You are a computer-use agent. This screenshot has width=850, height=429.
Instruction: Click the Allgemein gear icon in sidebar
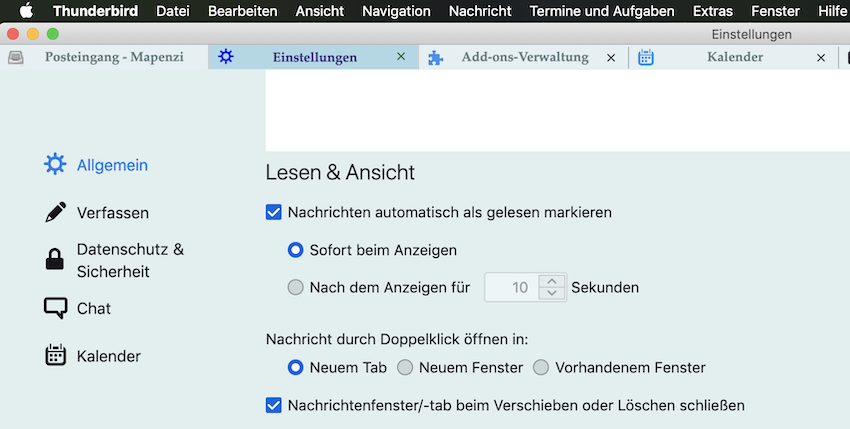pos(55,165)
